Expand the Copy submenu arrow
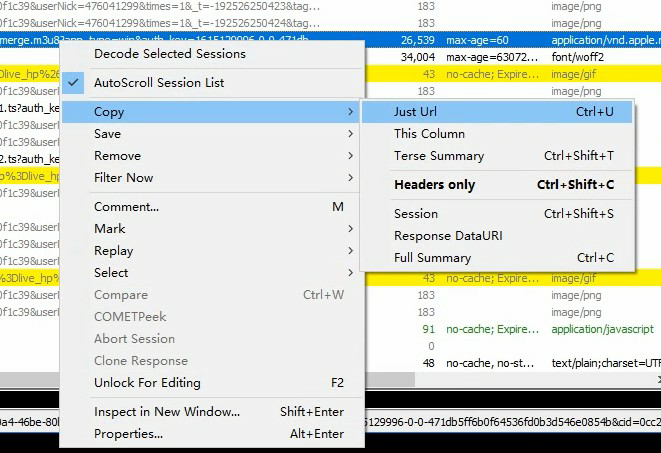The image size is (661, 453). point(350,112)
